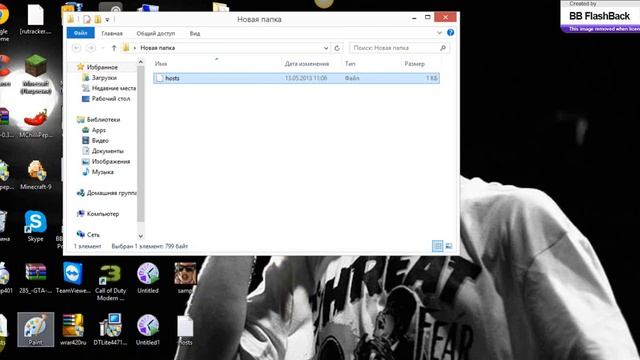Open the Apps library
Viewport: 640px width, 360px height.
(x=98, y=130)
